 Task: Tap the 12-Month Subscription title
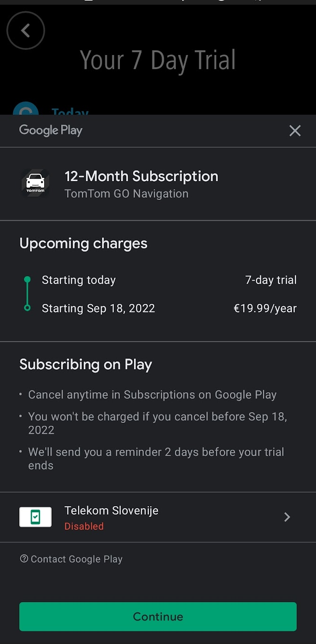141,176
